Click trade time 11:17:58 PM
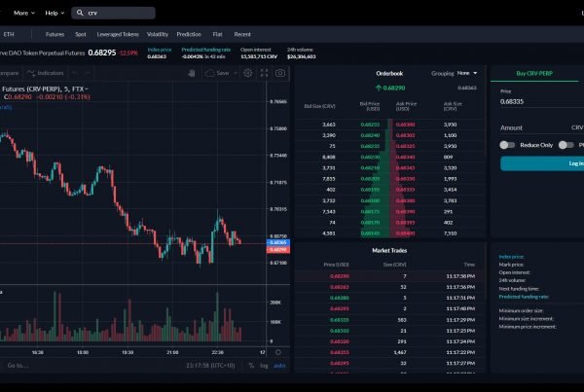The height and width of the screenshot is (392, 584). pyautogui.click(x=460, y=276)
